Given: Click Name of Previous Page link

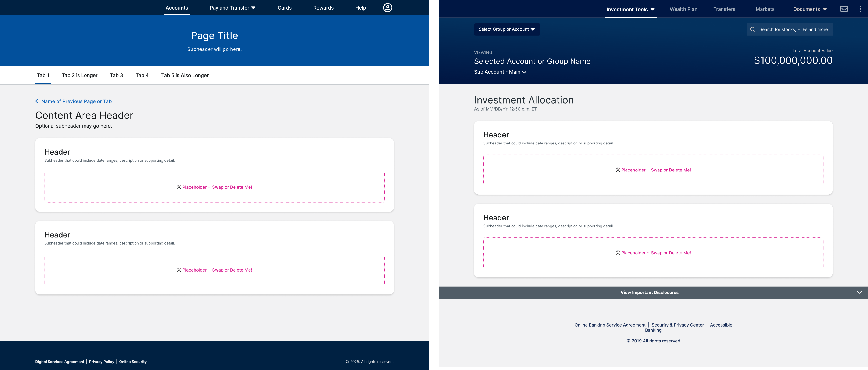Looking at the screenshot, I should pyautogui.click(x=77, y=102).
